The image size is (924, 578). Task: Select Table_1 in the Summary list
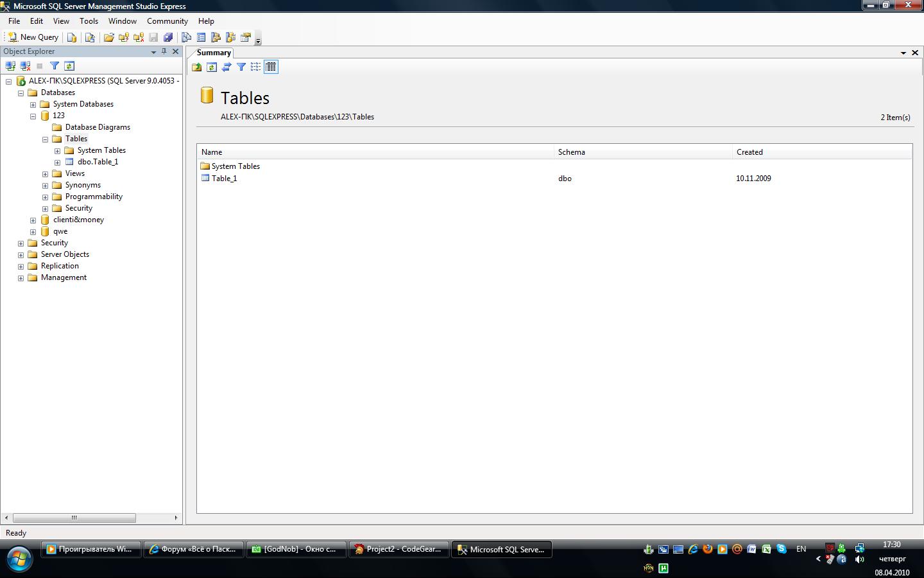224,179
